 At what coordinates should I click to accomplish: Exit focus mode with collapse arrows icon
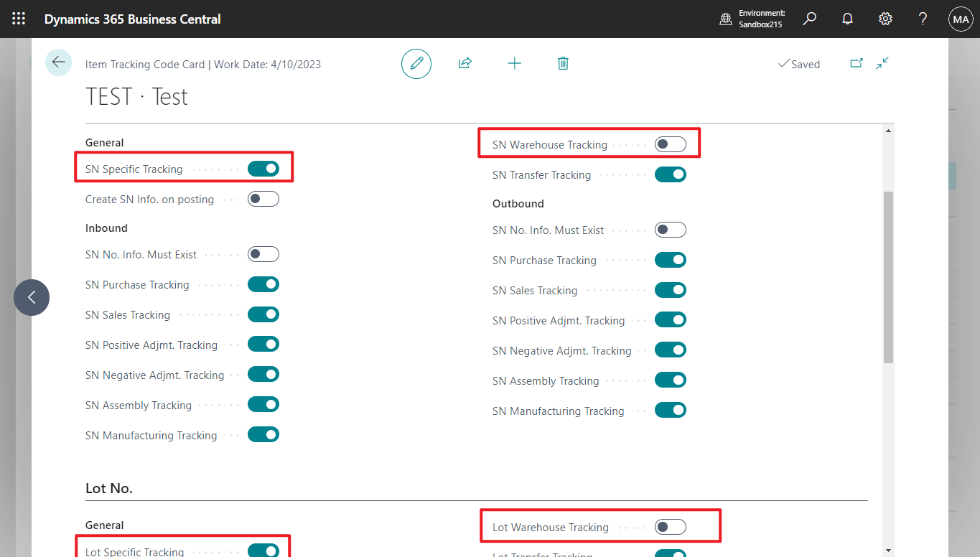click(x=882, y=63)
